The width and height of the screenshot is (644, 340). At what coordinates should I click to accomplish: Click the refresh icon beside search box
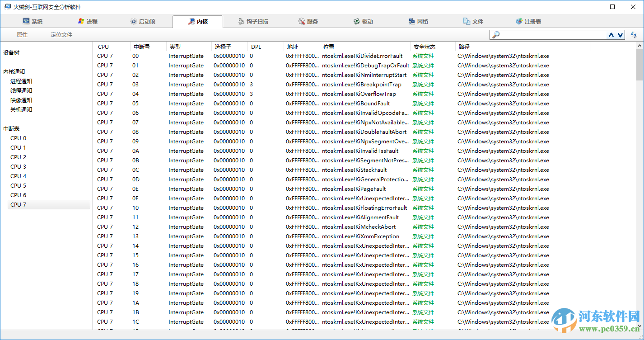coord(634,35)
